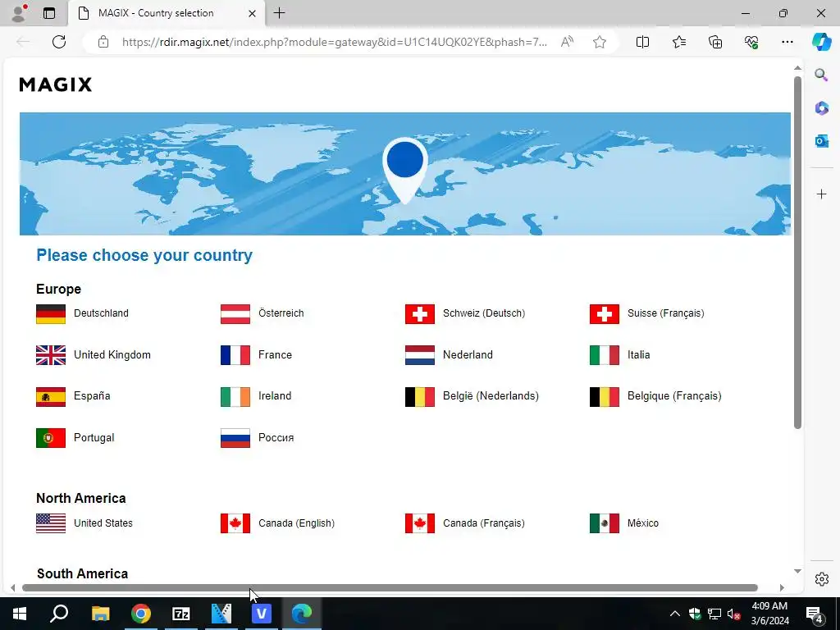Click the België (Nederlands) flag
The height and width of the screenshot is (630, 840).
pos(420,397)
